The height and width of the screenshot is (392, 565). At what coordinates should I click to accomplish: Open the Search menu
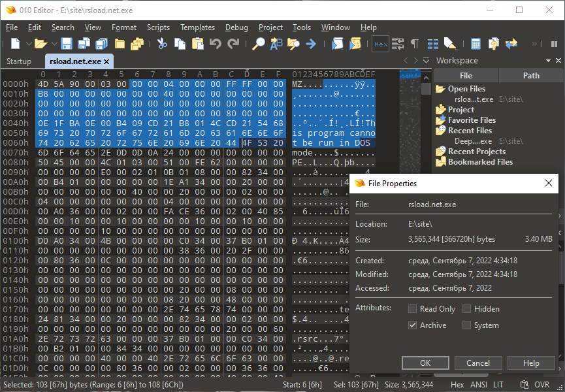[63, 27]
